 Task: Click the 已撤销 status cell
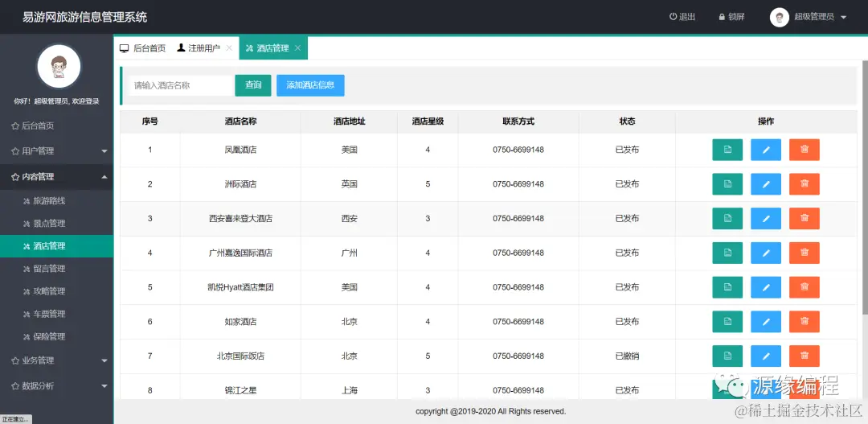[x=627, y=356]
